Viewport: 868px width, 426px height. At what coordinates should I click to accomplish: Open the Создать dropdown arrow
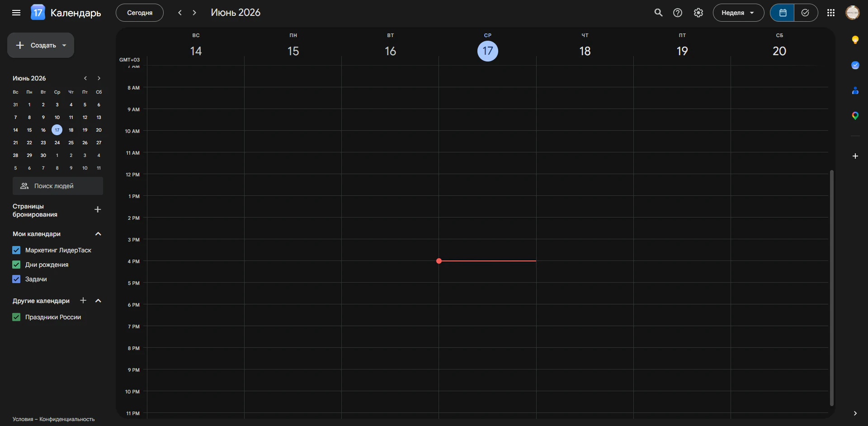(64, 45)
